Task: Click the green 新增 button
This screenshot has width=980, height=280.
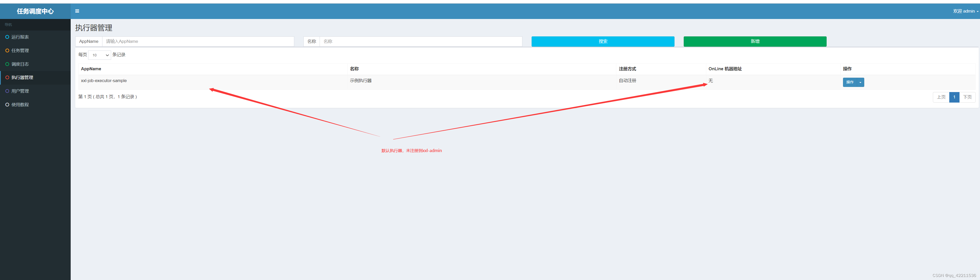Action: click(755, 42)
